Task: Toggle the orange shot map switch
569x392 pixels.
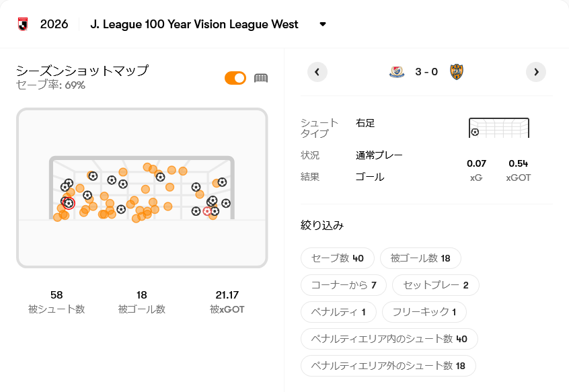Action: (x=235, y=78)
